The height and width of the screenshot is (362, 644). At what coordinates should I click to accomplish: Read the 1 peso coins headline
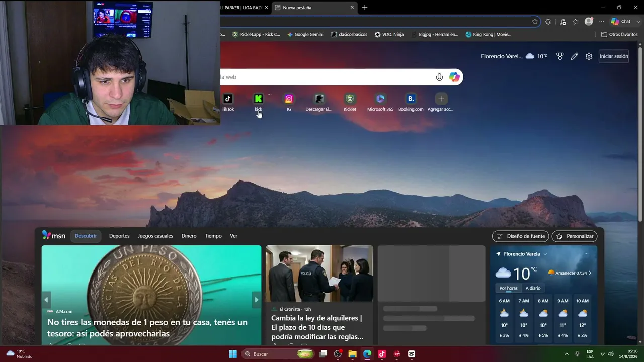pos(147,328)
